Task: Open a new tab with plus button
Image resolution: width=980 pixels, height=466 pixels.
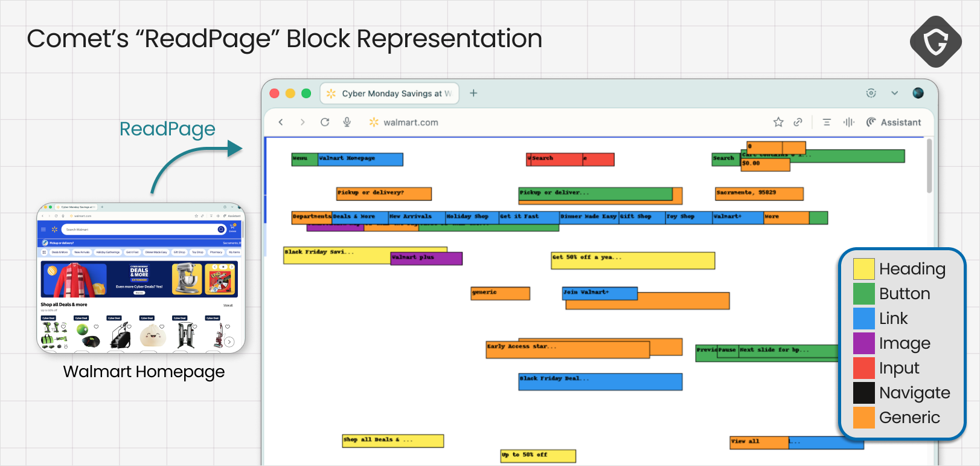Action: (473, 93)
